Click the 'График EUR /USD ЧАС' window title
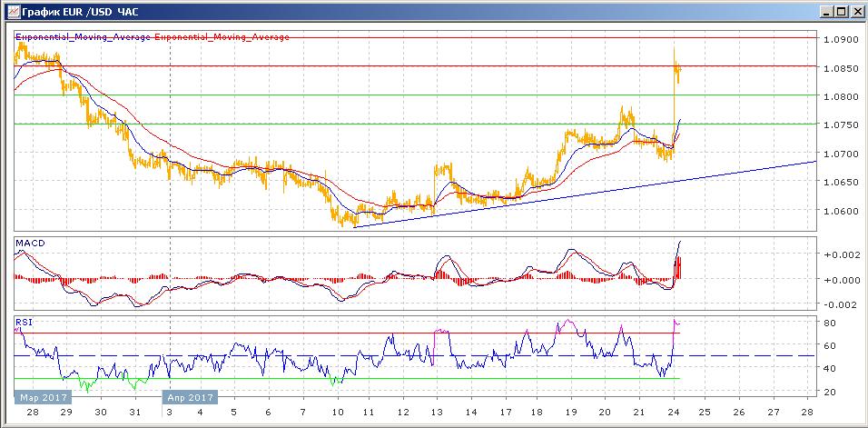 coord(80,11)
